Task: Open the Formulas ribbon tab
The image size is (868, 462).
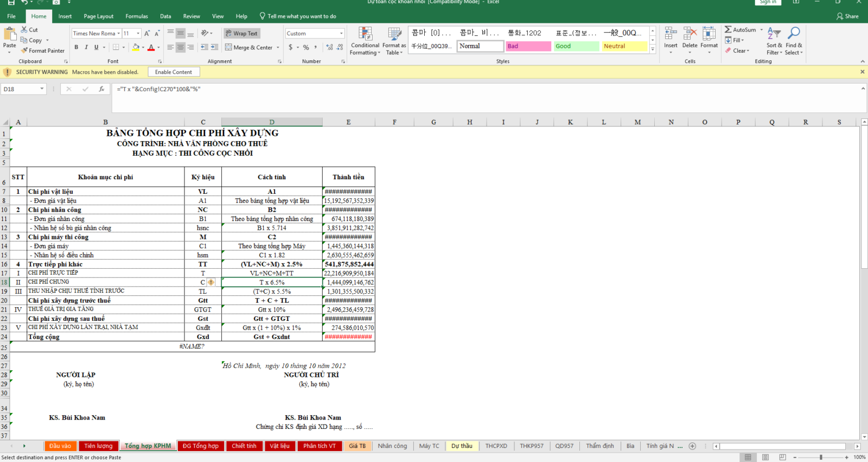Action: point(137,16)
